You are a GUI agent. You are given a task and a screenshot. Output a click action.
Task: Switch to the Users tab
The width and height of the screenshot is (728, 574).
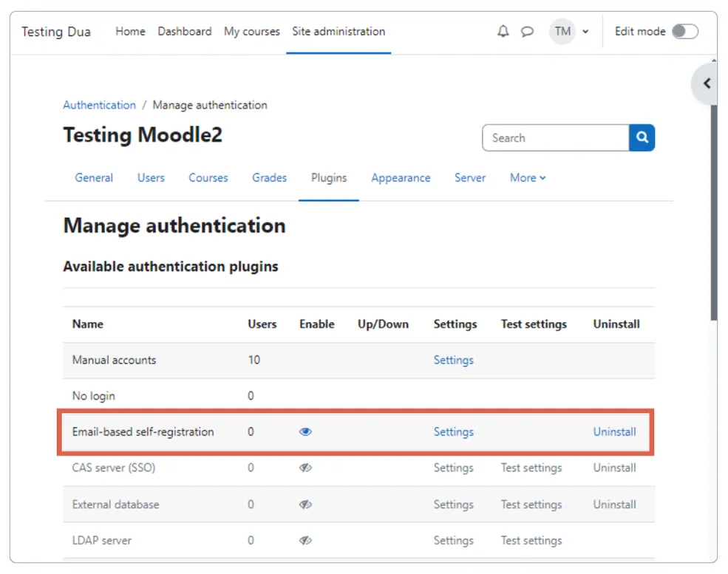[x=151, y=178]
